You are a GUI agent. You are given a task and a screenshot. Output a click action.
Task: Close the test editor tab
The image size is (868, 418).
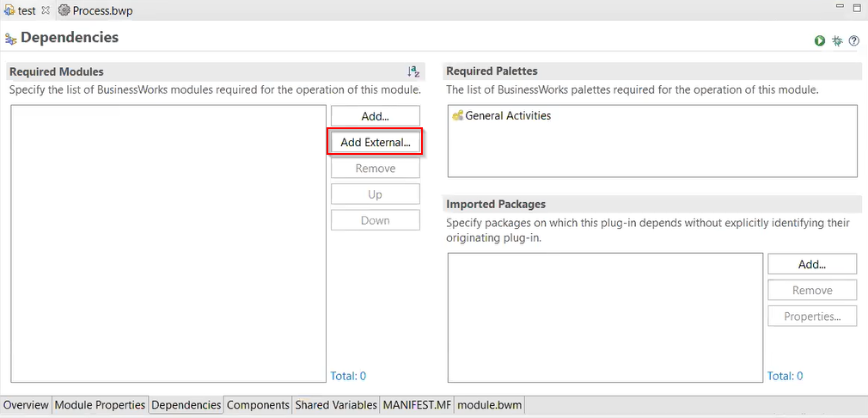(x=46, y=11)
